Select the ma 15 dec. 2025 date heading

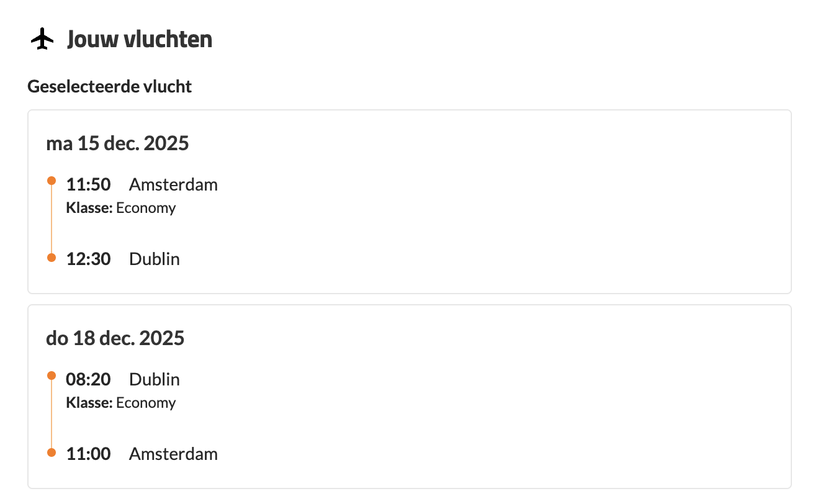click(x=117, y=144)
